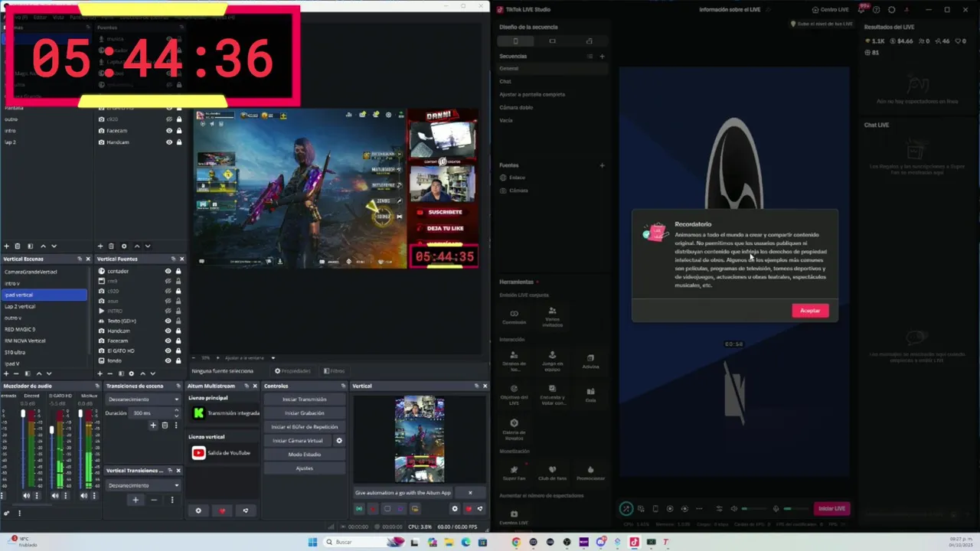The image size is (980, 551).
Task: Adjust El GATO HD volume fader
Action: [x=52, y=430]
